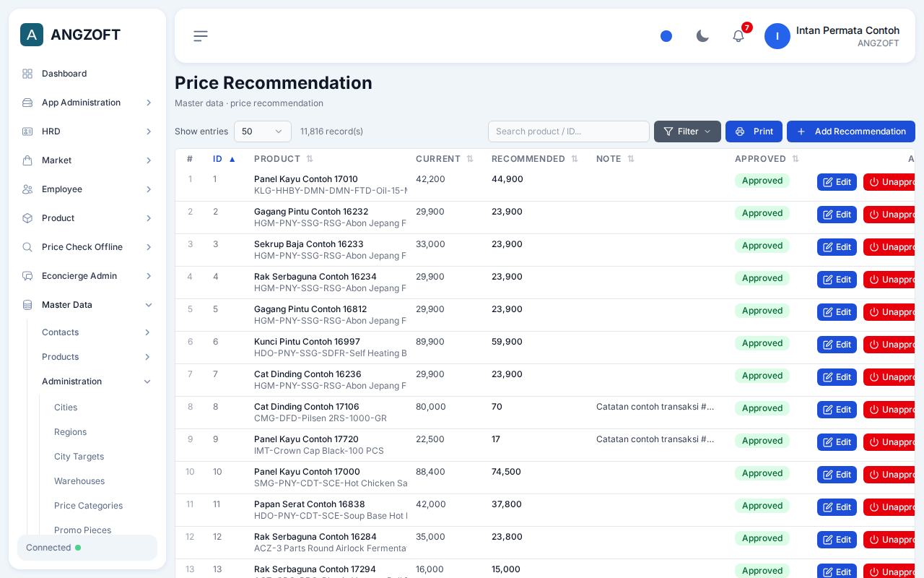Sort by Note column
The width and height of the screenshot is (924, 578).
tap(615, 159)
